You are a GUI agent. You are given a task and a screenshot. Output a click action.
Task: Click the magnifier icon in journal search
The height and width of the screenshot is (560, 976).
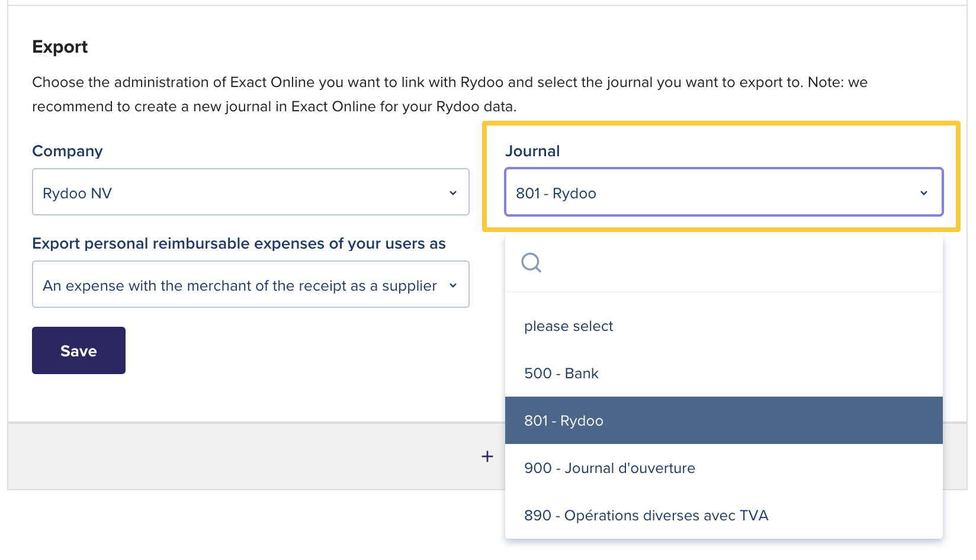coord(531,262)
